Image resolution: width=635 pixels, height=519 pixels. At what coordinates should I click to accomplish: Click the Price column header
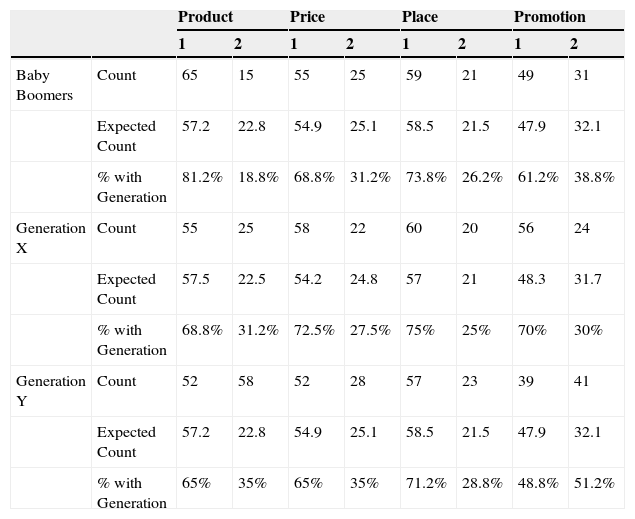pyautogui.click(x=307, y=17)
